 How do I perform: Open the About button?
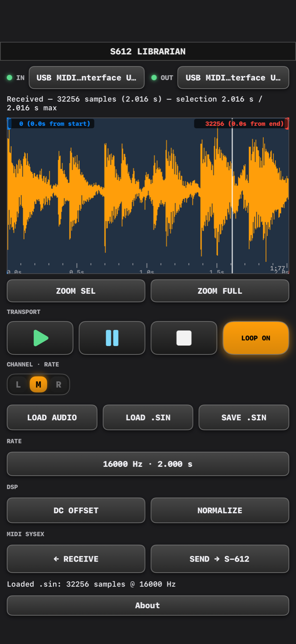point(148,605)
